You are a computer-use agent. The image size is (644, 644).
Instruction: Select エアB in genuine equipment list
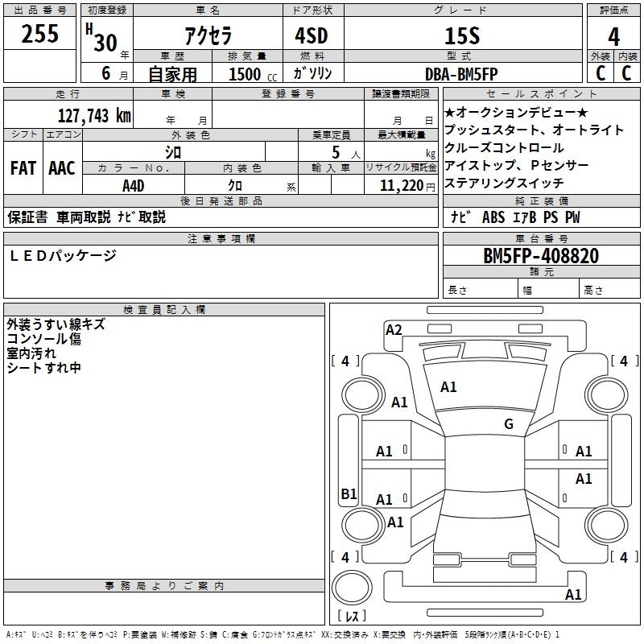point(525,217)
